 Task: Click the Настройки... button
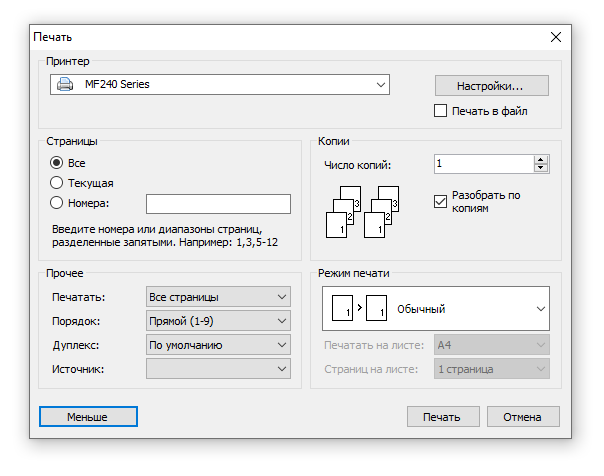pos(492,85)
